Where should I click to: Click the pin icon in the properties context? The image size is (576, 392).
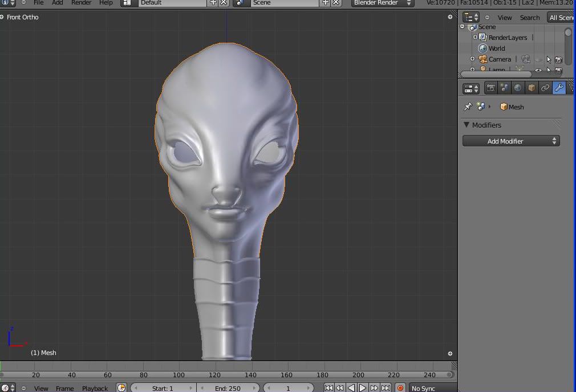tap(468, 107)
